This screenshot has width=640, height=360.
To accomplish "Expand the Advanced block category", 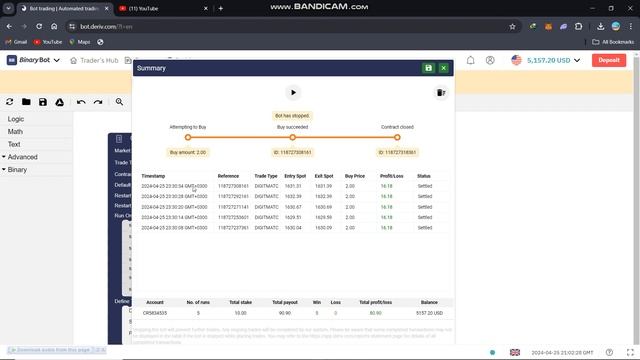I will (x=20, y=157).
